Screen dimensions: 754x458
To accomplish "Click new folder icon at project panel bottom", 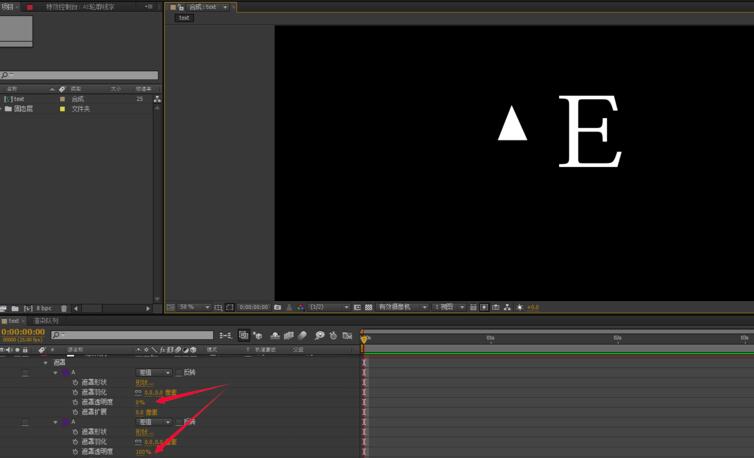I will coord(15,308).
